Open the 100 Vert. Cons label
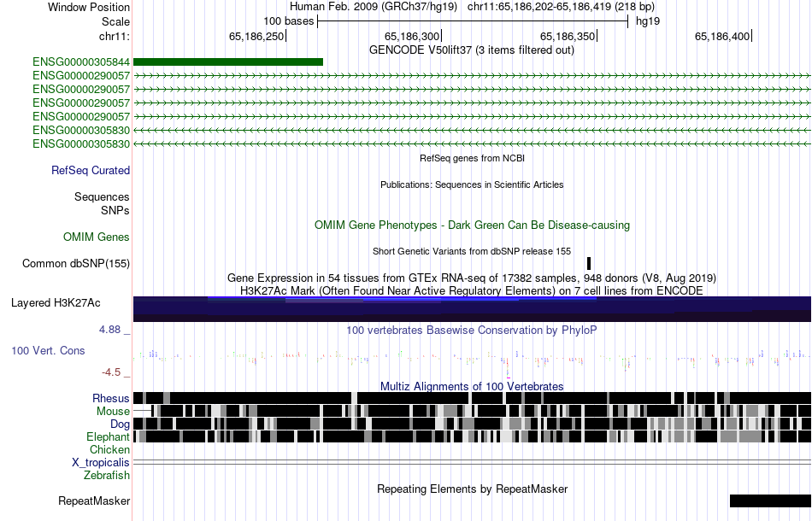Image resolution: width=812 pixels, height=521 pixels. pyautogui.click(x=48, y=351)
